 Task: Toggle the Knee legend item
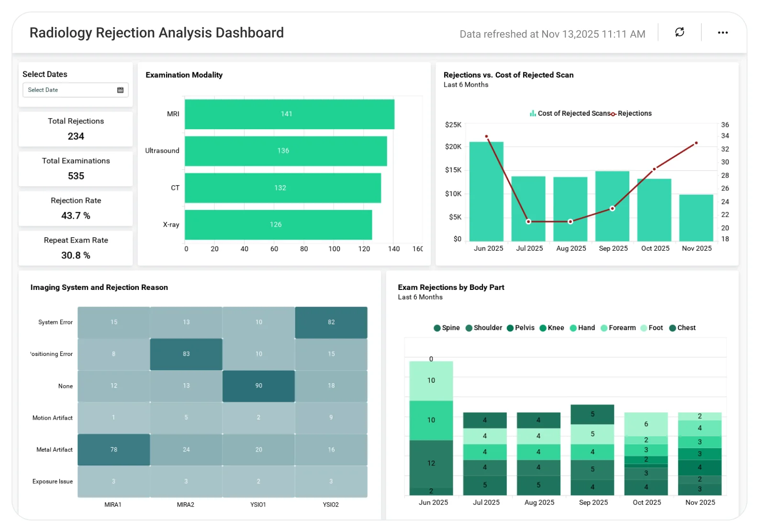click(x=552, y=328)
